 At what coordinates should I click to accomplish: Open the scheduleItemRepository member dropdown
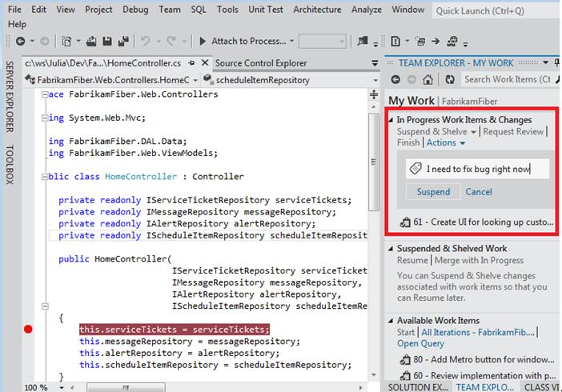click(x=375, y=81)
